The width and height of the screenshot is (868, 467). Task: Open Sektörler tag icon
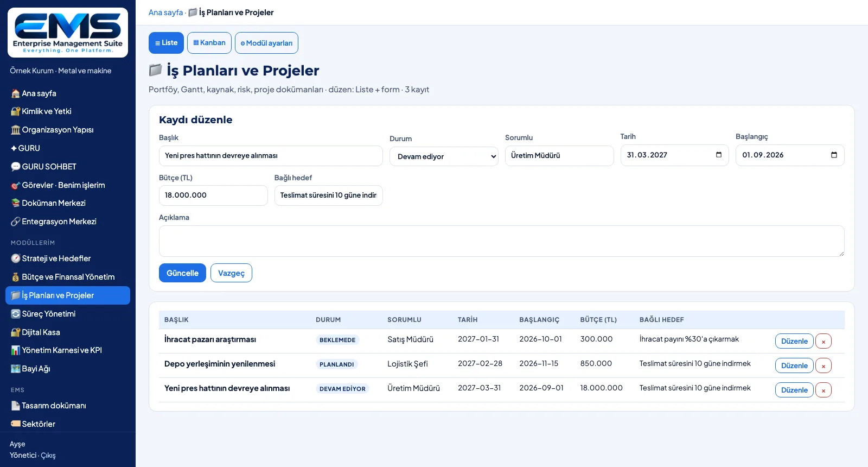point(16,424)
